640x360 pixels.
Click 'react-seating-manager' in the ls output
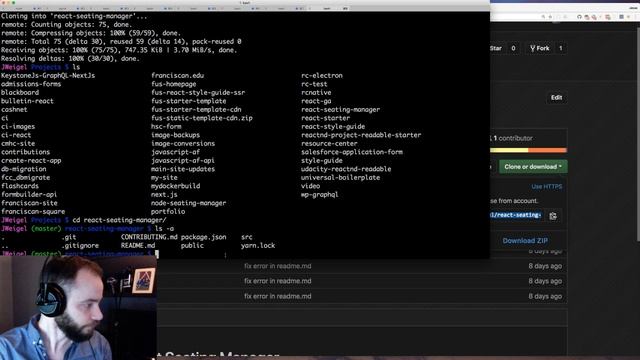click(340, 109)
